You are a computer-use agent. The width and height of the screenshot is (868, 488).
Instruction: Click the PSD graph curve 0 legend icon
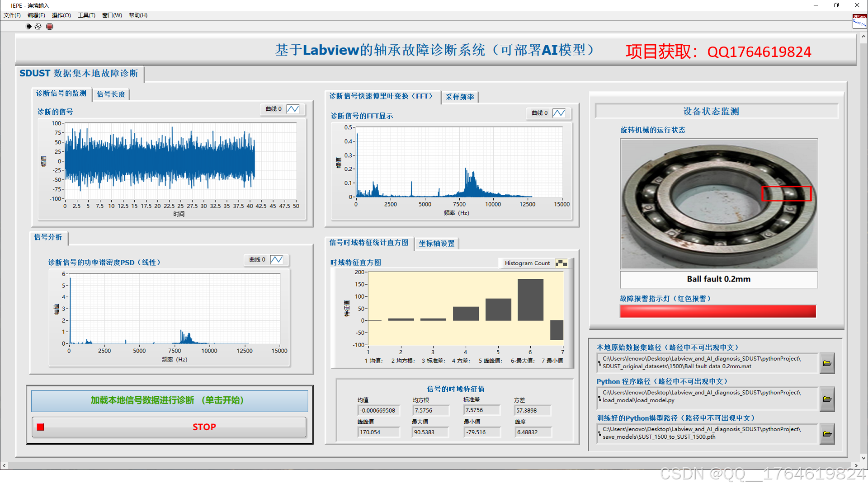277,259
